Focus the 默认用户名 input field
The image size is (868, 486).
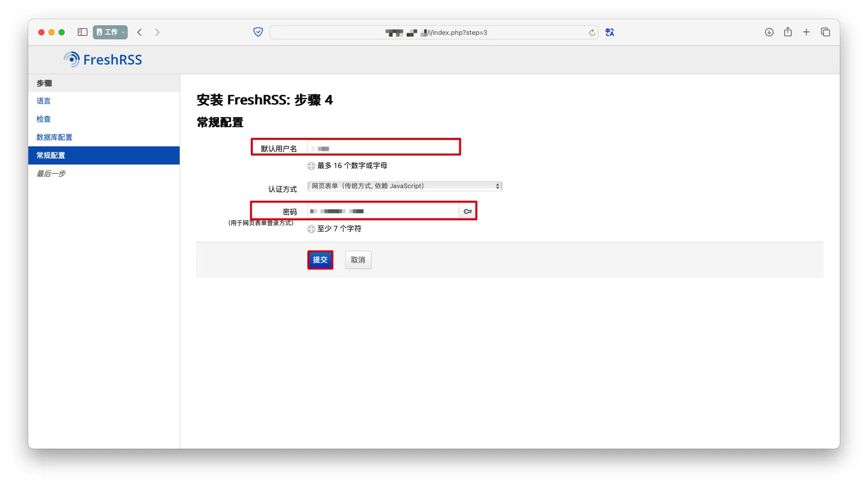[384, 148]
